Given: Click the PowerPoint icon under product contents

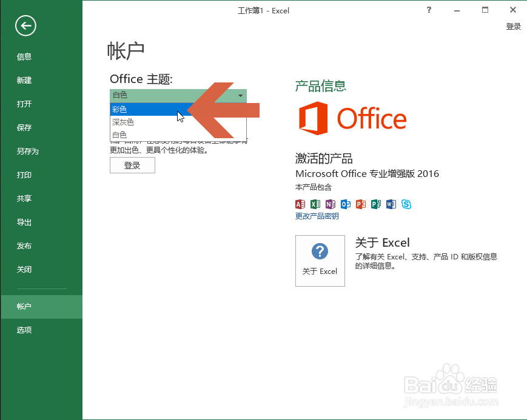Looking at the screenshot, I should (361, 204).
